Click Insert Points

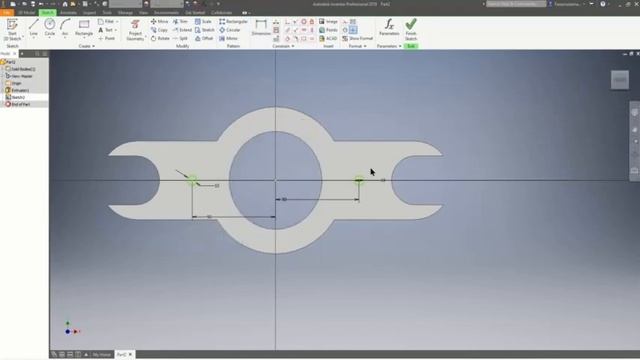(x=328, y=30)
